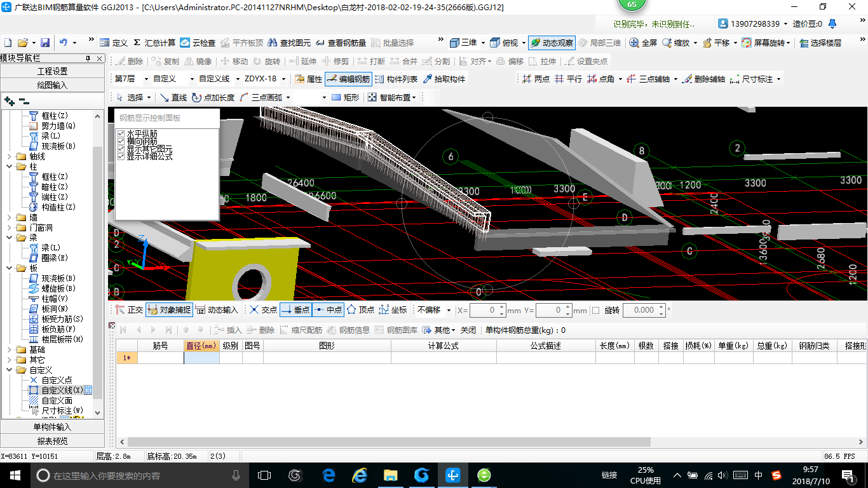Click 其他 dropdown button in rebar toolbar

pyautogui.click(x=440, y=330)
